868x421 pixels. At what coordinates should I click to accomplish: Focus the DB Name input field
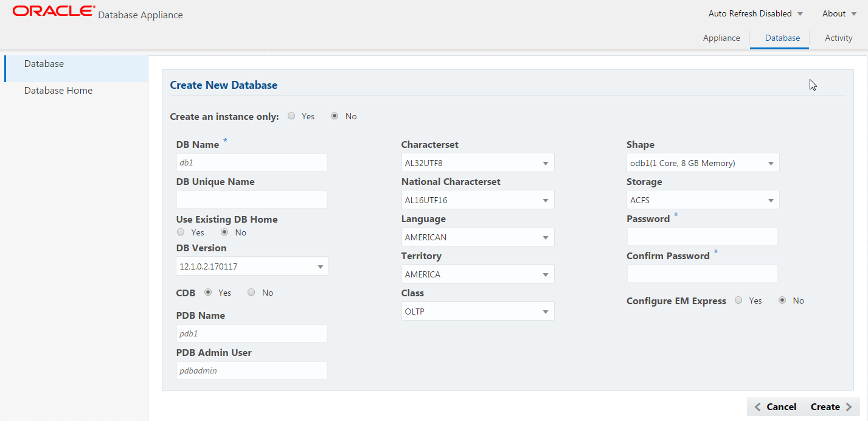click(x=252, y=162)
